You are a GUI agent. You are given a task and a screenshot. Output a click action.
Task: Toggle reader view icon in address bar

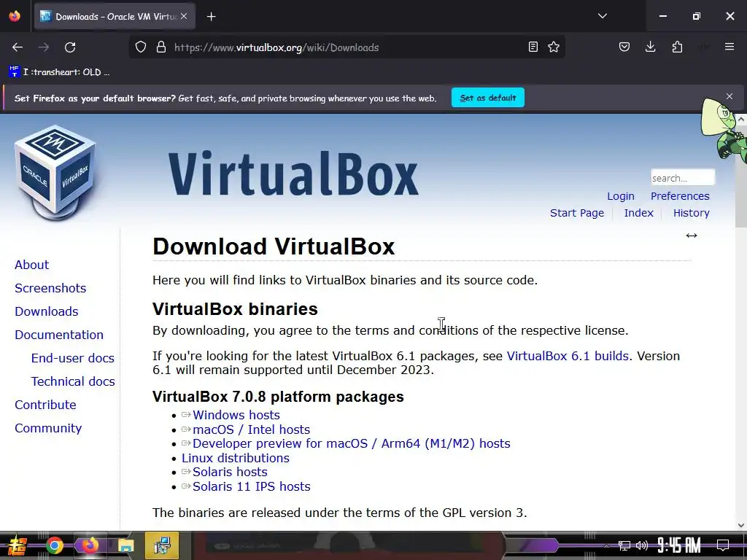click(533, 47)
